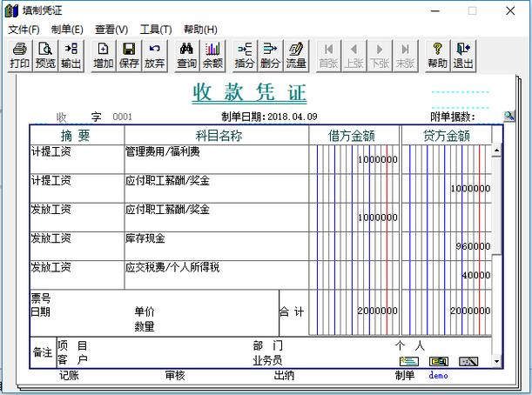The width and height of the screenshot is (532, 395).
Task: Select the 管理费用/福利费 account cell
Action: click(217, 159)
